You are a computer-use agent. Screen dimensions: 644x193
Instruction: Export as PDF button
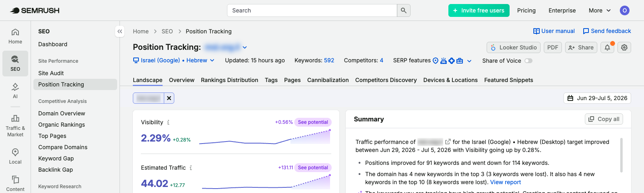point(553,47)
